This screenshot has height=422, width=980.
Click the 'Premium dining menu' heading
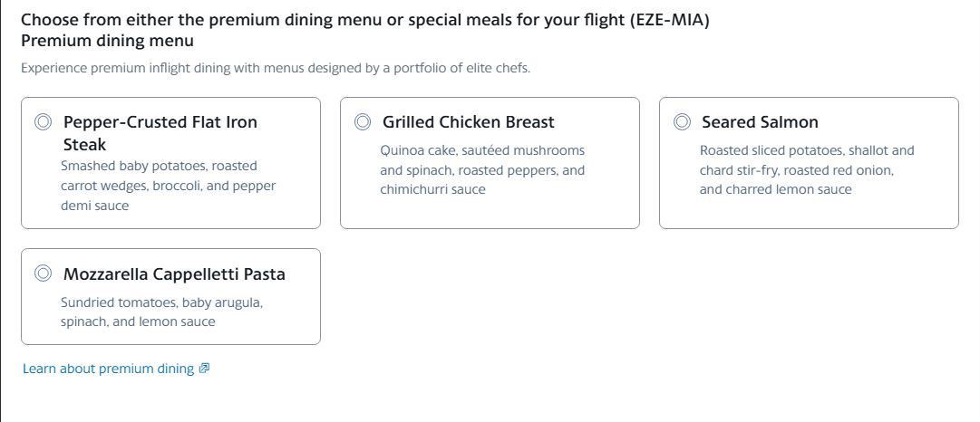tap(107, 41)
